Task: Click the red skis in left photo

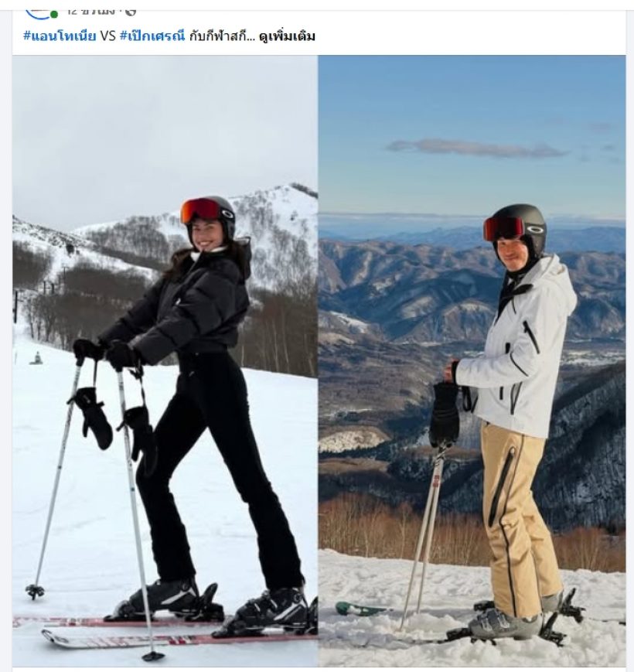Action: [x=163, y=633]
